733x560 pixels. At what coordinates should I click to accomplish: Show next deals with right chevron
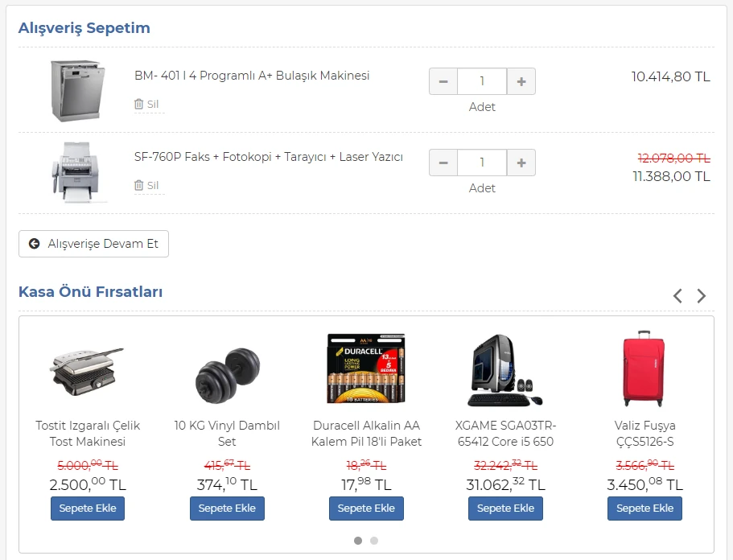click(702, 296)
